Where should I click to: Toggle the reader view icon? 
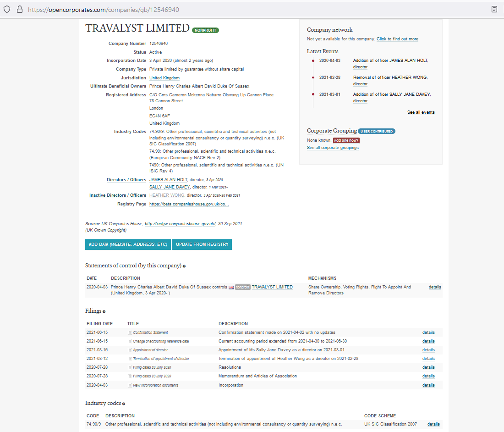pos(494,9)
